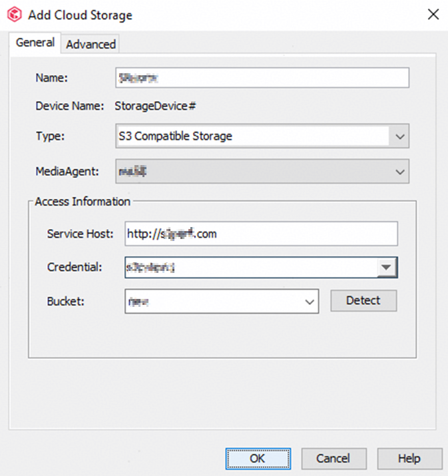The width and height of the screenshot is (448, 476).
Task: Cancel adding cloud storage
Action: pyautogui.click(x=333, y=459)
